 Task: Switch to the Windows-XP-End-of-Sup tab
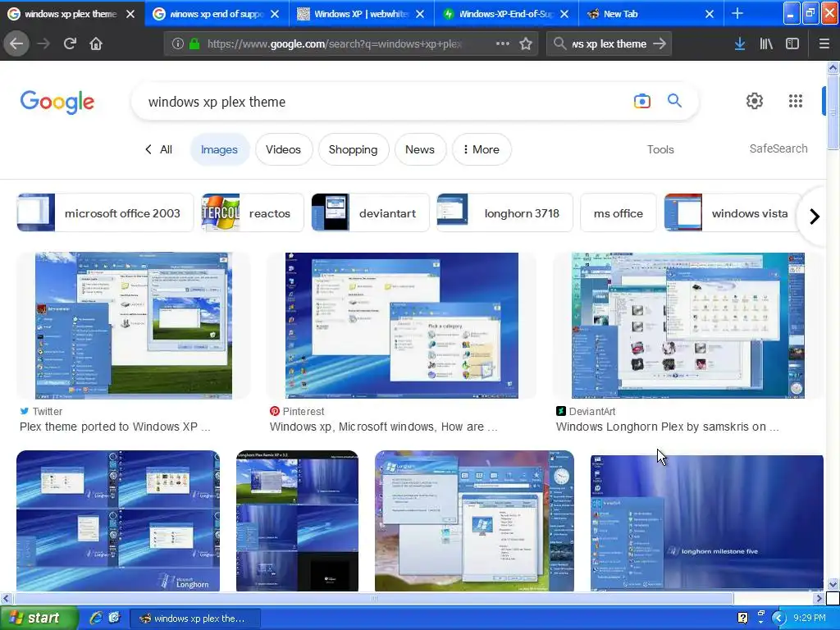pyautogui.click(x=506, y=13)
